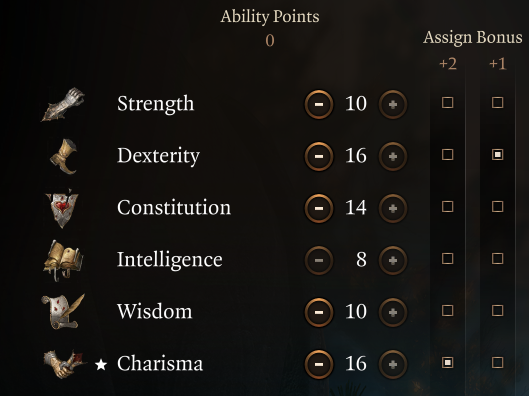Click the Charisma primary ability star
Image resolution: width=529 pixels, height=396 pixels.
pos(101,365)
